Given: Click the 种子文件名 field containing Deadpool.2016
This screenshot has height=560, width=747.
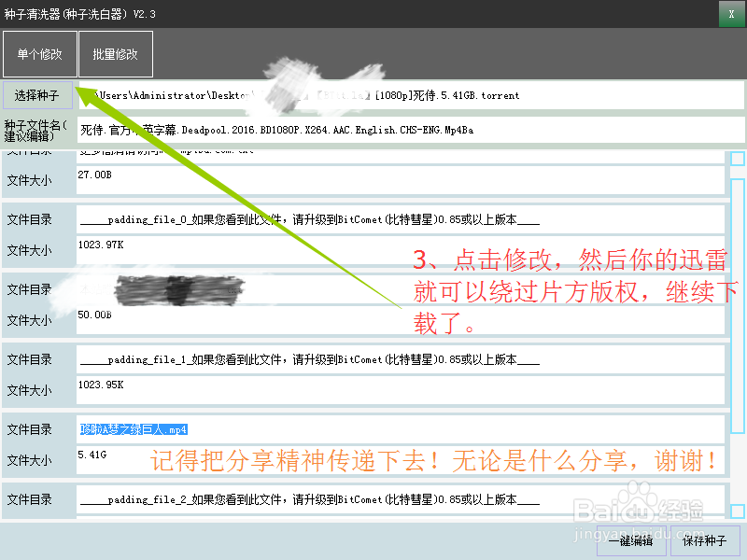Looking at the screenshot, I should coord(411,130).
